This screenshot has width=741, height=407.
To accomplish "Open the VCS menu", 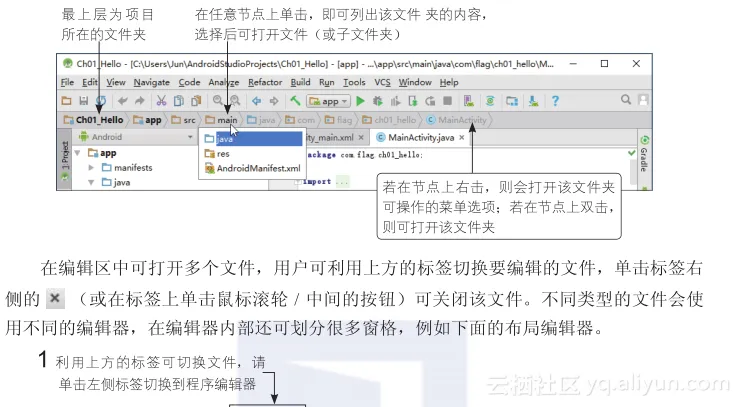I will pos(382,82).
